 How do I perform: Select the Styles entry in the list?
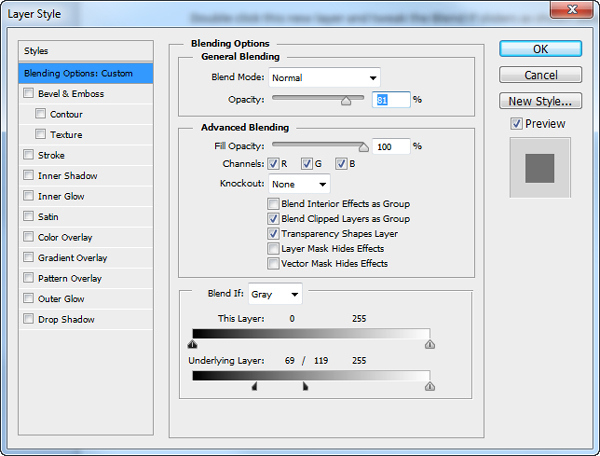[x=86, y=51]
